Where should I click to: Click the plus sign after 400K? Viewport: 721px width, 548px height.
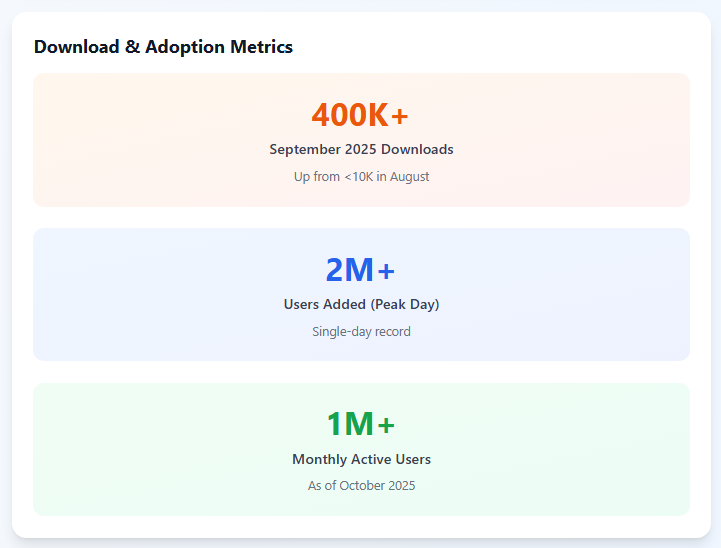[x=400, y=117]
